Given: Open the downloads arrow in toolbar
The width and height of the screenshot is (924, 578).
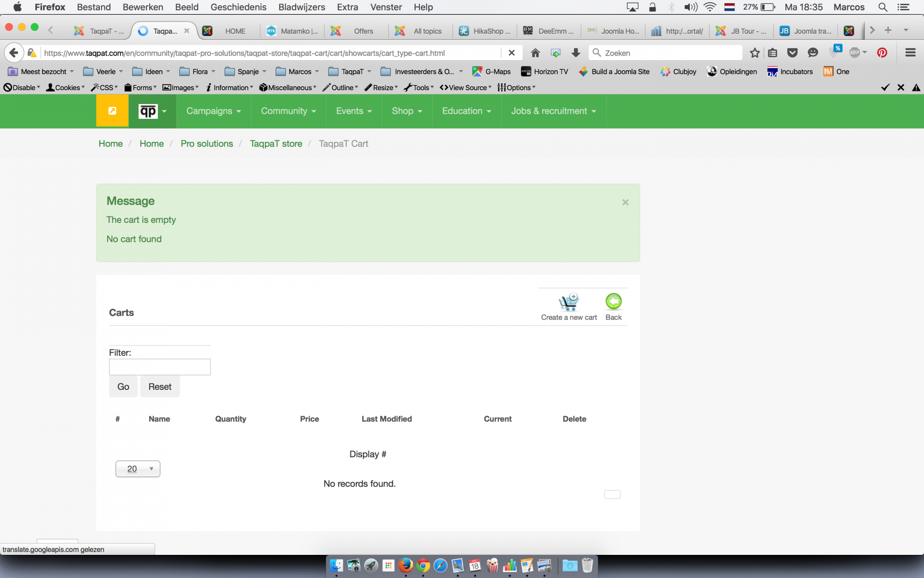Looking at the screenshot, I should [x=576, y=53].
